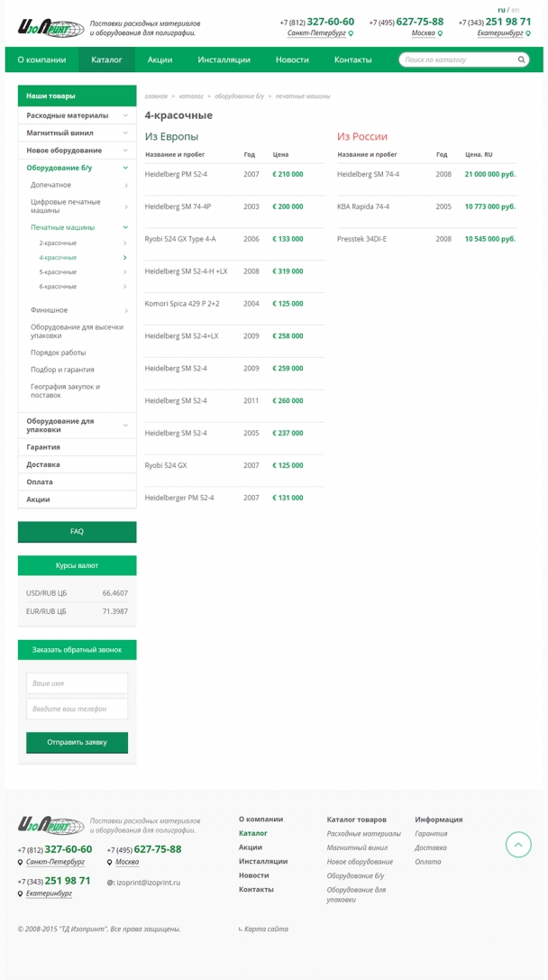
Task: Open Оборудование для высечки упаковки item
Action: [x=78, y=331]
